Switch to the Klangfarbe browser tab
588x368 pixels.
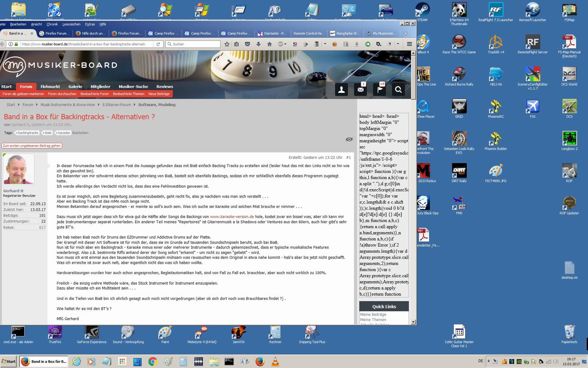[x=345, y=33]
